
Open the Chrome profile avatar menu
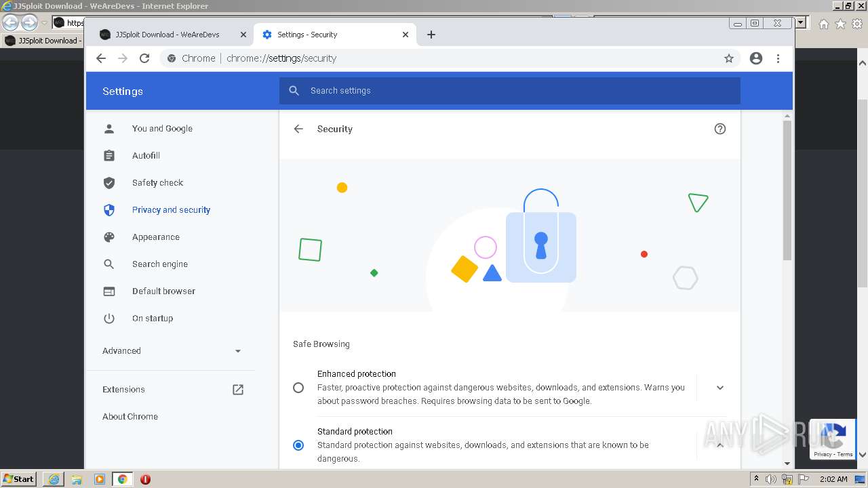coord(756,58)
